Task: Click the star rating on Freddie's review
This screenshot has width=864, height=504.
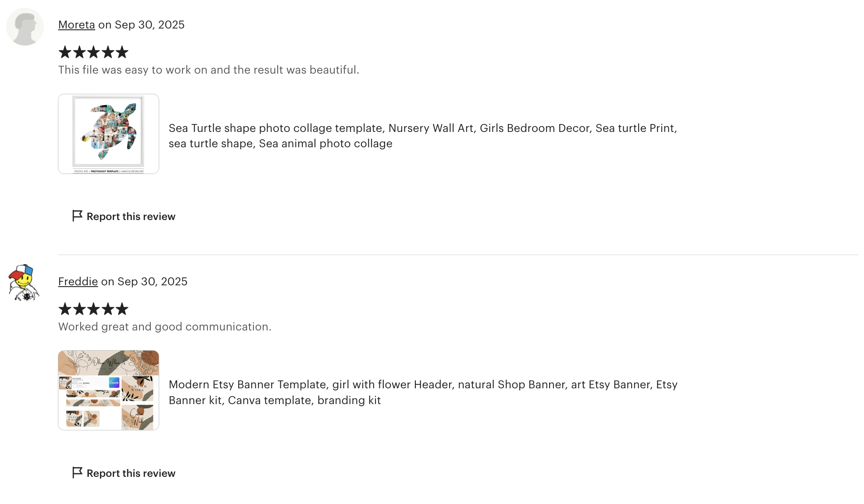Action: pyautogui.click(x=93, y=309)
